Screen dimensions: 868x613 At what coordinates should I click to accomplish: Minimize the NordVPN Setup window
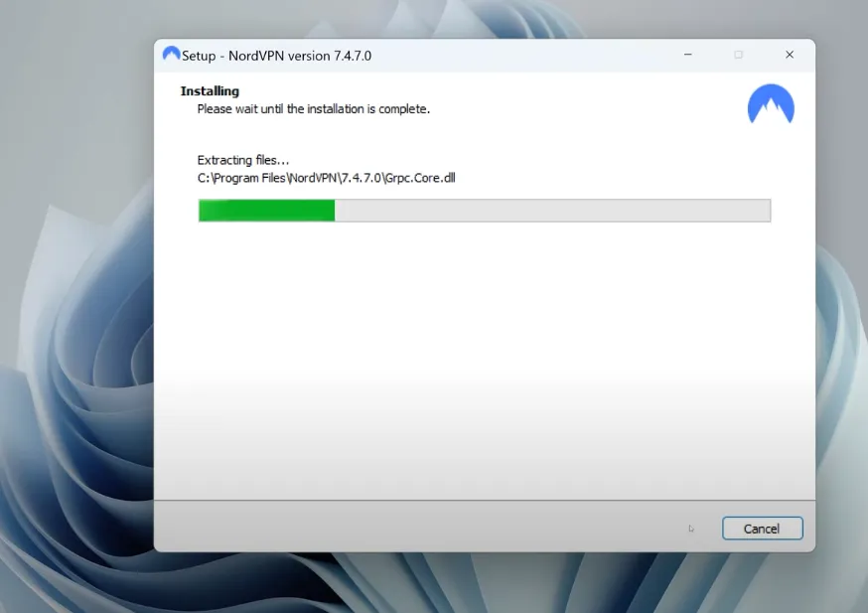(x=687, y=55)
